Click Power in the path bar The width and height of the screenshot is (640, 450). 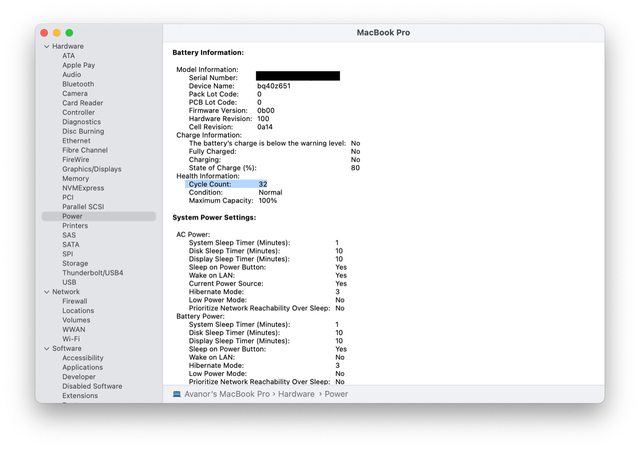point(336,394)
